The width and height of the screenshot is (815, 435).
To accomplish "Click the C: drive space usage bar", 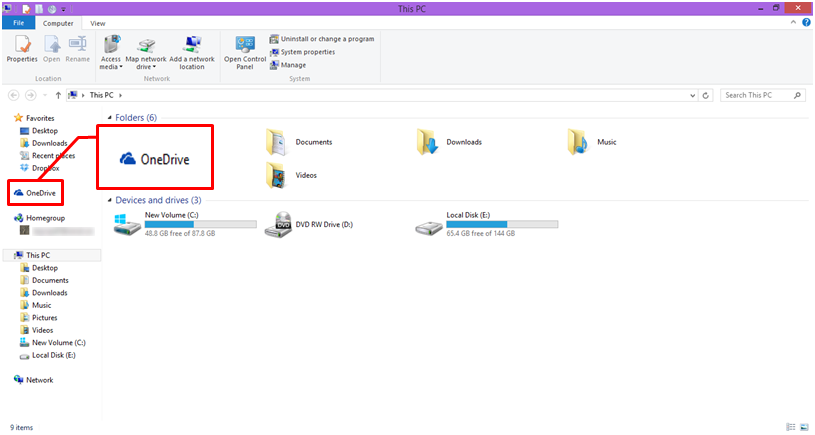I will click(x=201, y=224).
